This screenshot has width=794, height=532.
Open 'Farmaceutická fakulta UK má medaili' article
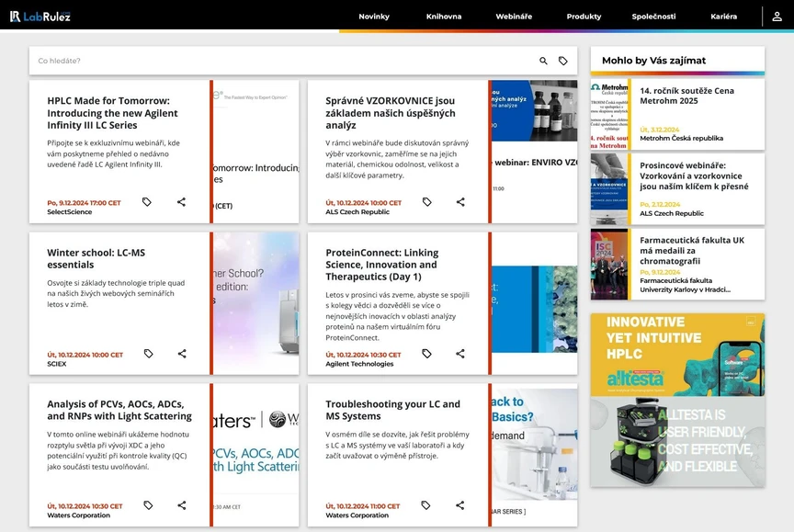point(692,251)
